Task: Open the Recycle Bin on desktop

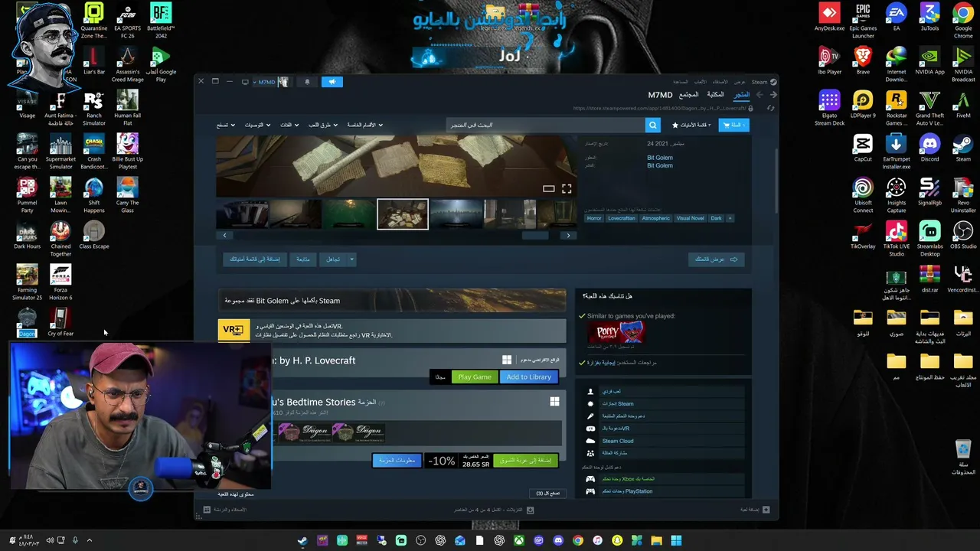Action: [963, 457]
